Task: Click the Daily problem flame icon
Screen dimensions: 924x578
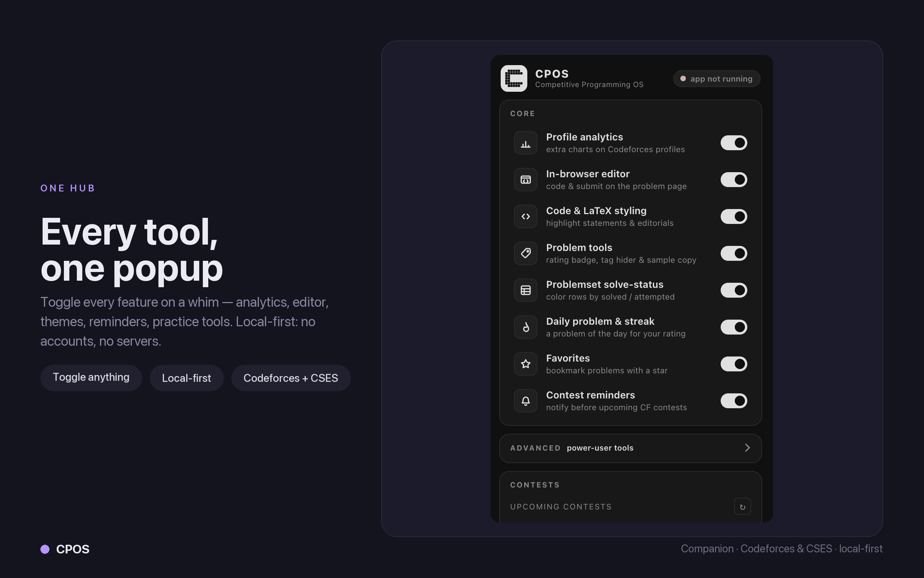Action: click(x=526, y=327)
